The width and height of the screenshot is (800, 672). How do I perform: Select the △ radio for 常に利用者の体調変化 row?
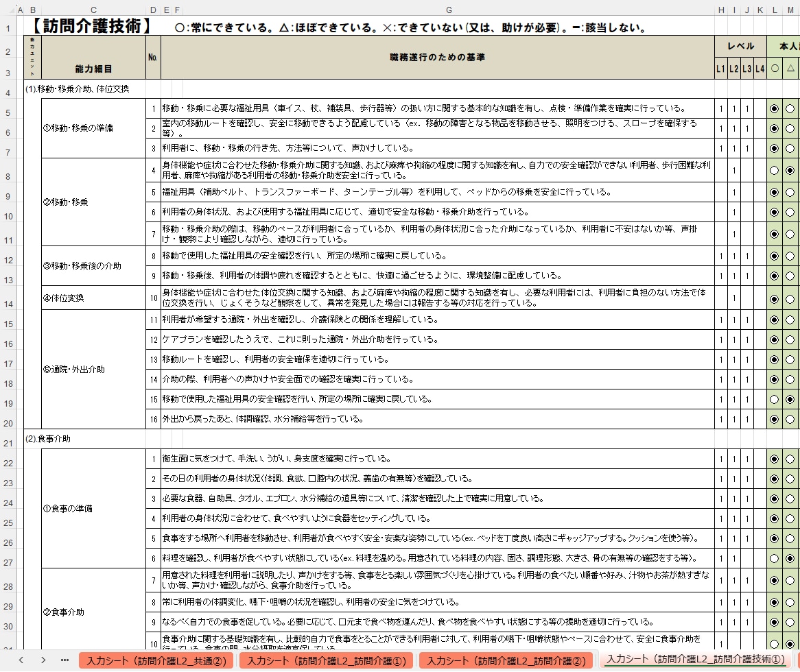(x=790, y=602)
